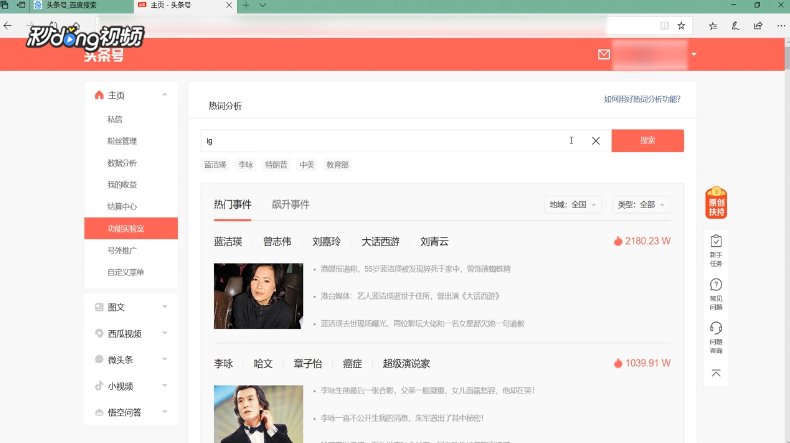Viewport: 790px width, 443px height.
Task: Expand the 悟空问答 sidebar section
Action: (165, 412)
